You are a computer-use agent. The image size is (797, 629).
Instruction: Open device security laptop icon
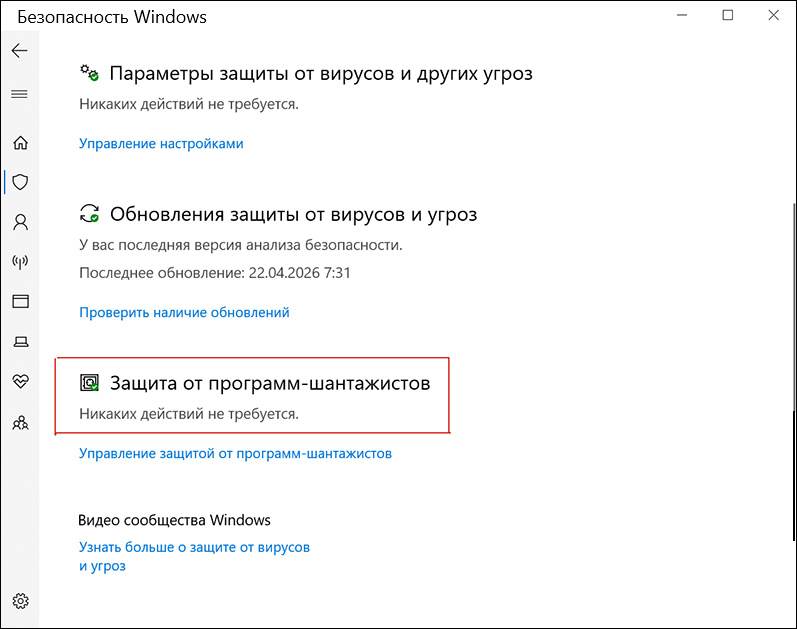(x=20, y=342)
